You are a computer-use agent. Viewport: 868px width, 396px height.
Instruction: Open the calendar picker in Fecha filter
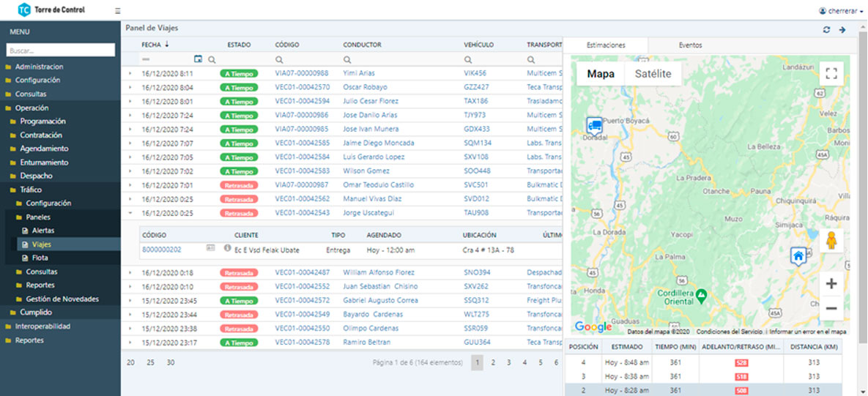[x=198, y=59]
